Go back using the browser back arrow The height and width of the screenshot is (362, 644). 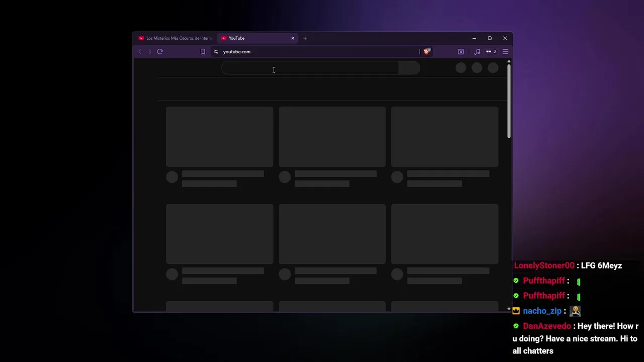[x=140, y=51]
